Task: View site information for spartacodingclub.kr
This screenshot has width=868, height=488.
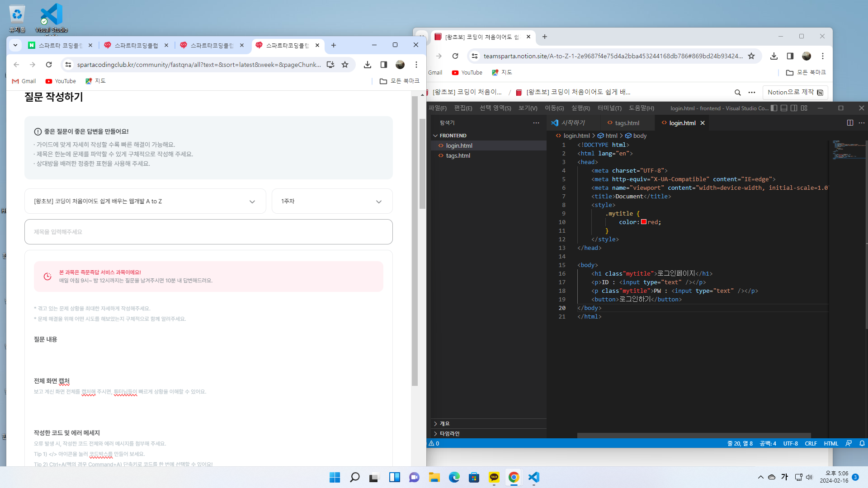Action: tap(68, 65)
